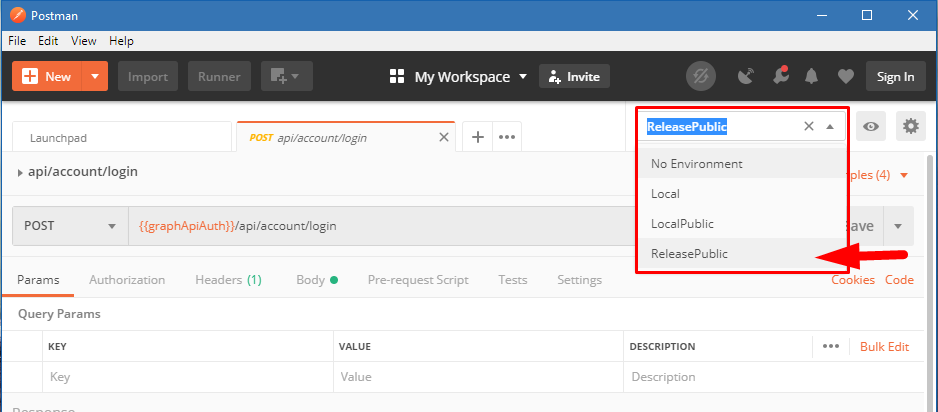Collapse the environment dropdown arrow
938x412 pixels.
[830, 127]
